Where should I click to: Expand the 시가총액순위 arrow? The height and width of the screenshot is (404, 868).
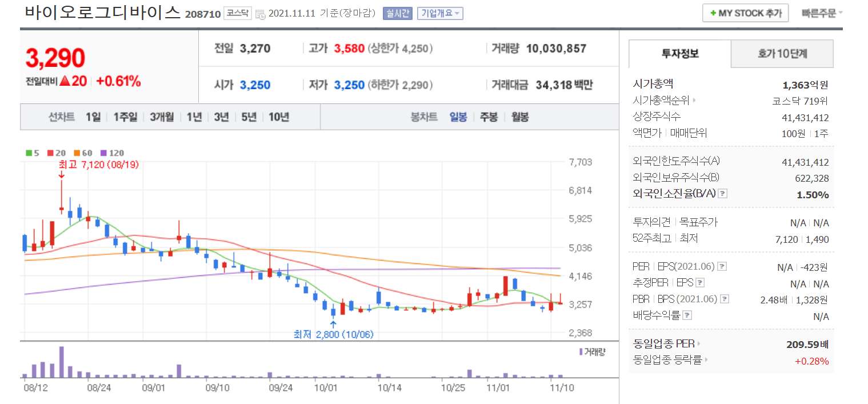pyautogui.click(x=694, y=101)
